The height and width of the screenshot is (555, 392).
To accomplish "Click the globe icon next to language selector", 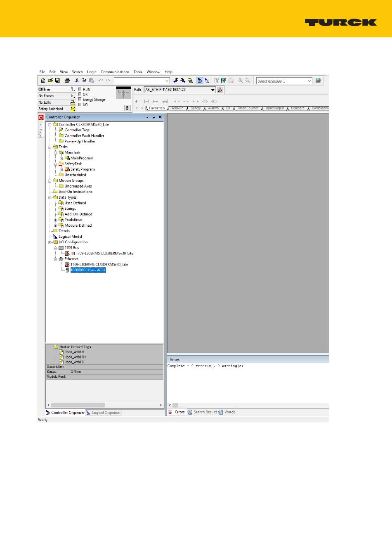I will (318, 81).
